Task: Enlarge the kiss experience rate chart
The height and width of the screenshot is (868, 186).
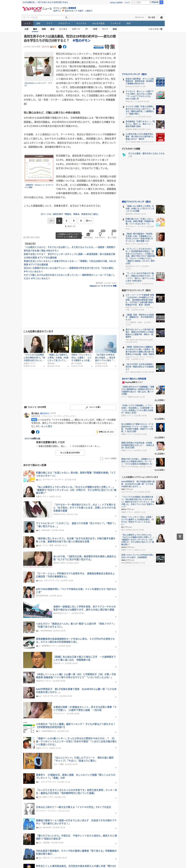Action: [x=39, y=169]
